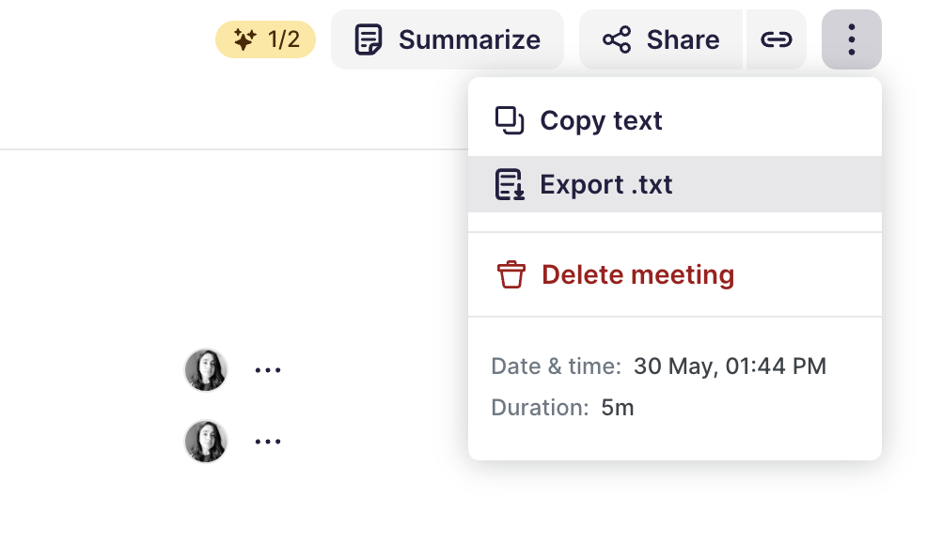Click the meeting date and time value

coord(730,366)
